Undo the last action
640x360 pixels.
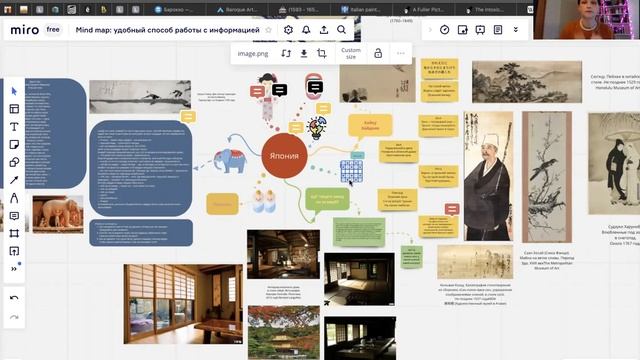14,298
